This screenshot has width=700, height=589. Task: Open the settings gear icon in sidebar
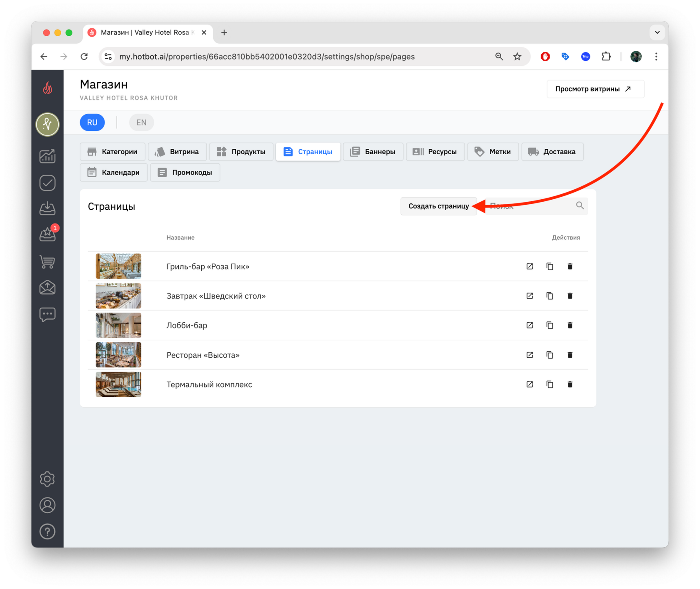(47, 479)
